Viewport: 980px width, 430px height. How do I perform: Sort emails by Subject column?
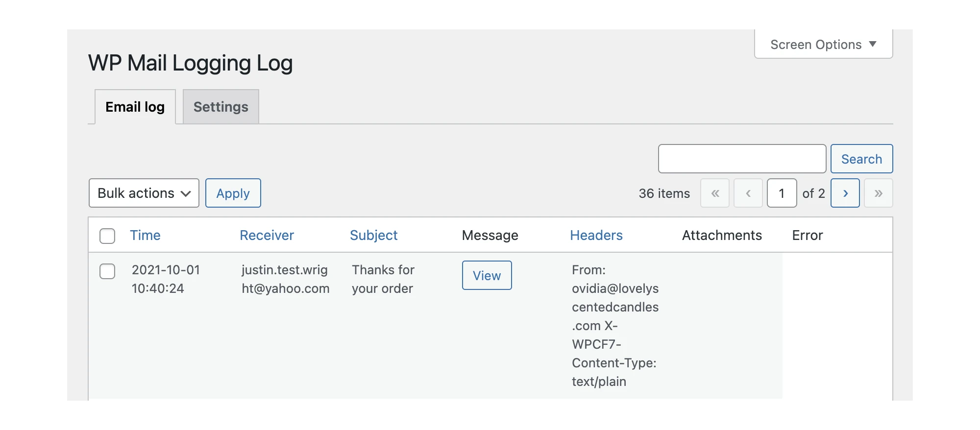coord(373,236)
